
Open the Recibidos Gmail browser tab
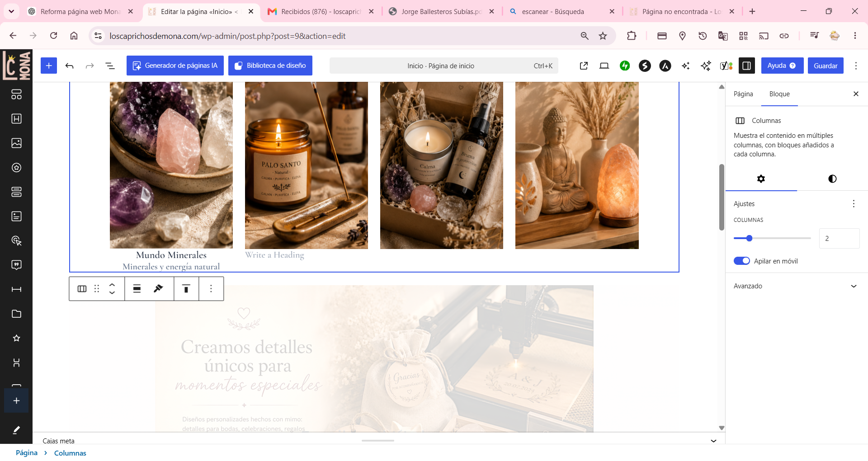pyautogui.click(x=321, y=11)
